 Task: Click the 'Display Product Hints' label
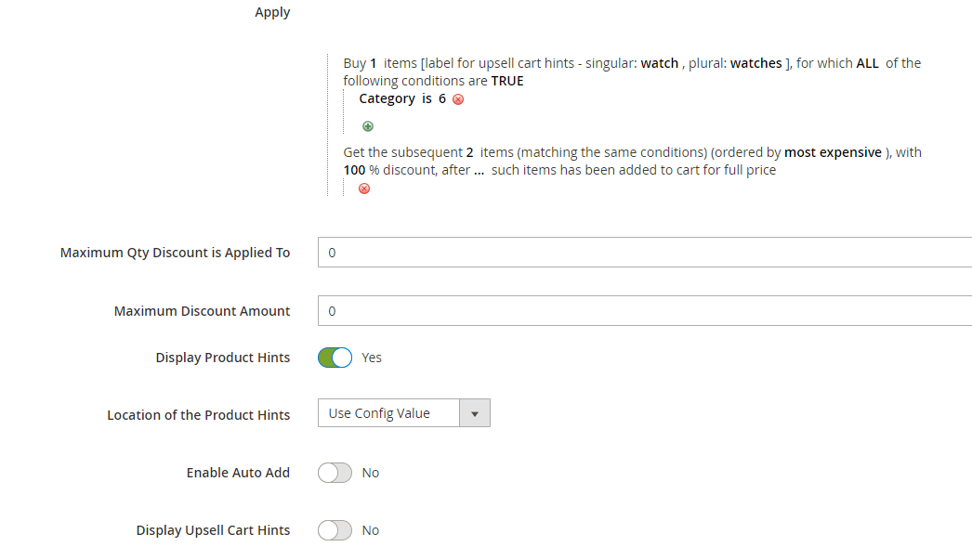222,358
